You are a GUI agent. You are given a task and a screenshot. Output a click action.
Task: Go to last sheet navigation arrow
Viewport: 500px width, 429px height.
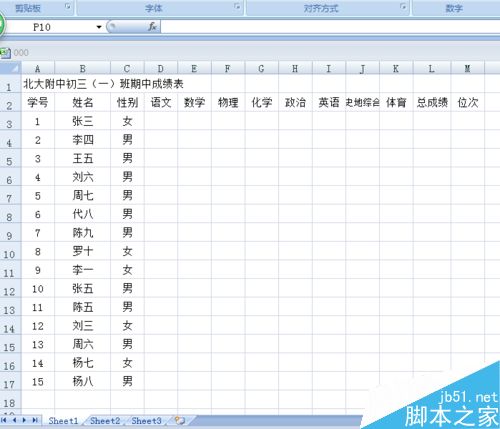(35, 420)
